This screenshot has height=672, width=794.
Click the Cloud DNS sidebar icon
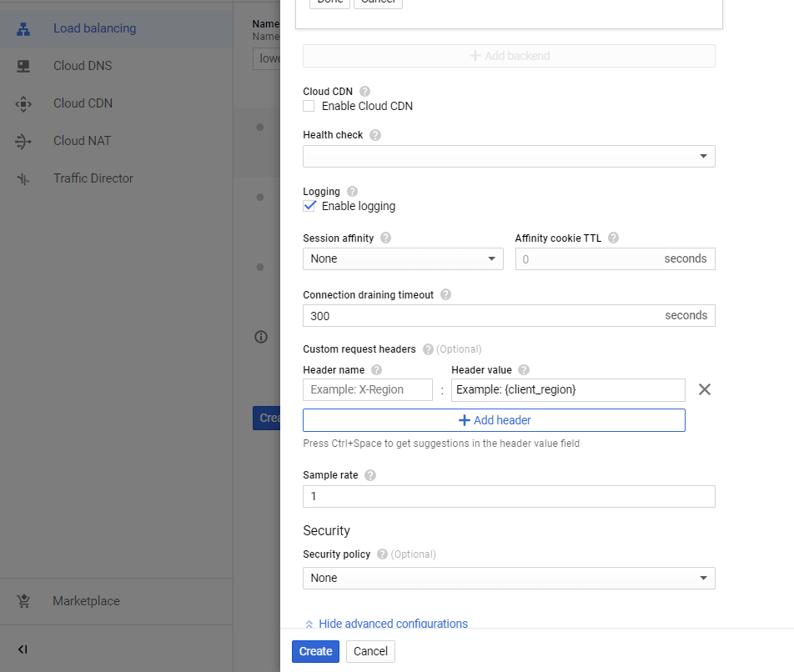pyautogui.click(x=23, y=67)
